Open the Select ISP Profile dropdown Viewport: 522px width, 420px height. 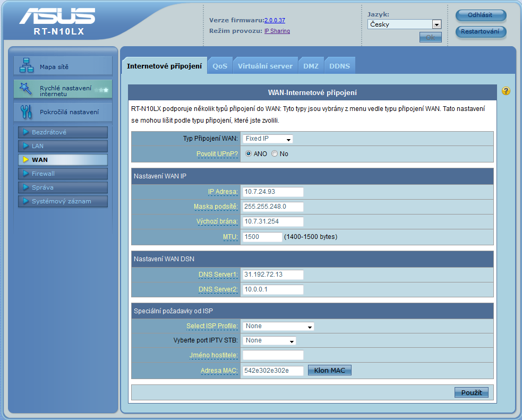pyautogui.click(x=278, y=326)
